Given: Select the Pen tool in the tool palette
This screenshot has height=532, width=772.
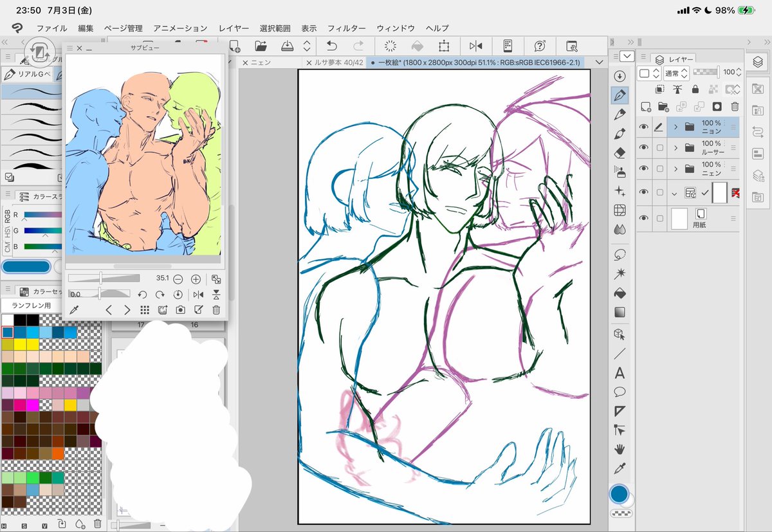Looking at the screenshot, I should (620, 95).
